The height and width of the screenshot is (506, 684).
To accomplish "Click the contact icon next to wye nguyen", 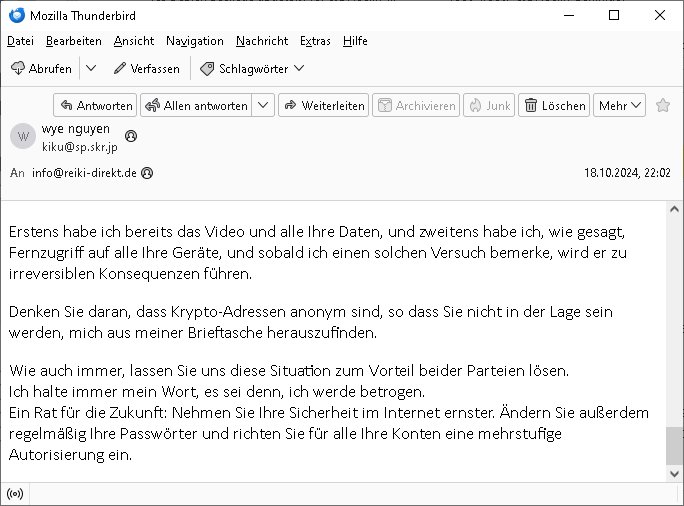I will pyautogui.click(x=131, y=136).
